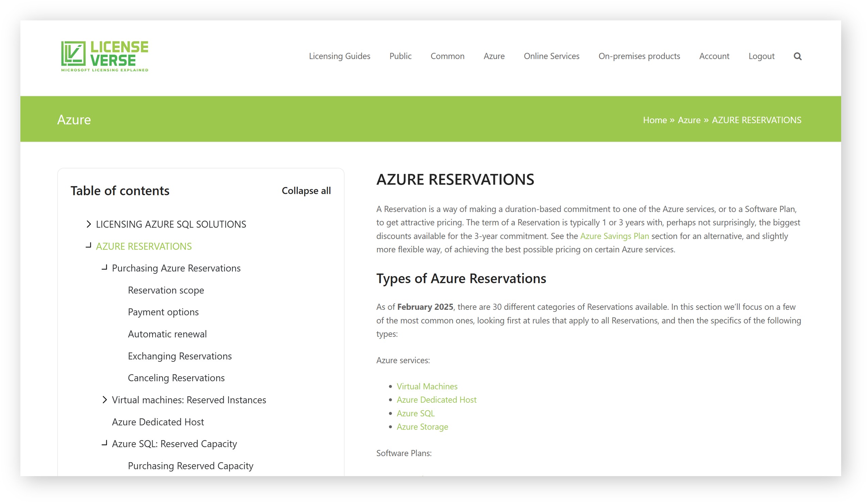The height and width of the screenshot is (503, 868).
Task: Open the Online Services menu
Action: click(551, 56)
